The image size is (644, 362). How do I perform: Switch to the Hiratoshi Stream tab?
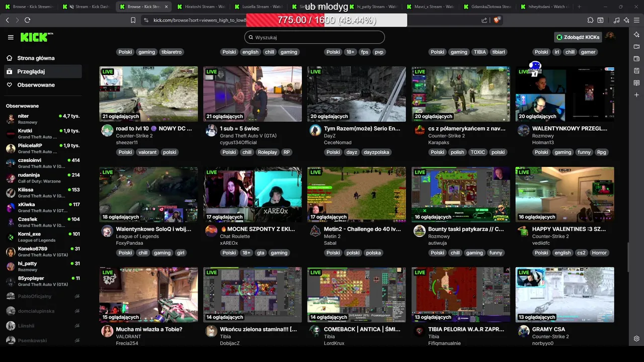pos(201,7)
